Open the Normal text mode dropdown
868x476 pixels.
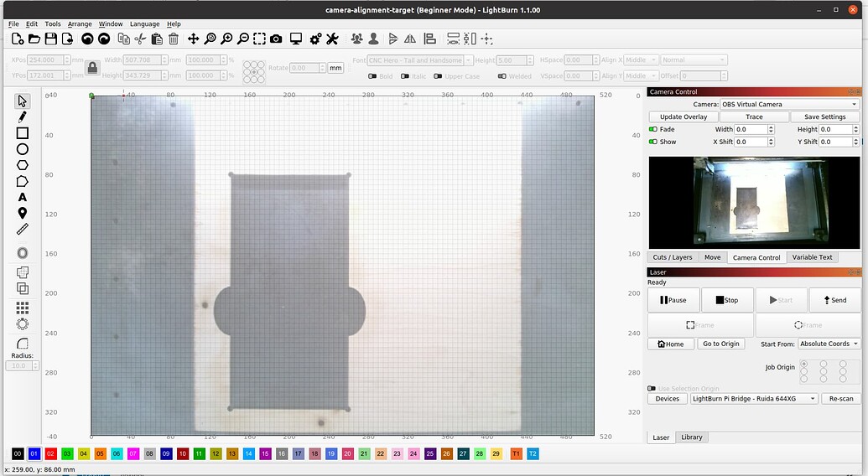pyautogui.click(x=694, y=59)
